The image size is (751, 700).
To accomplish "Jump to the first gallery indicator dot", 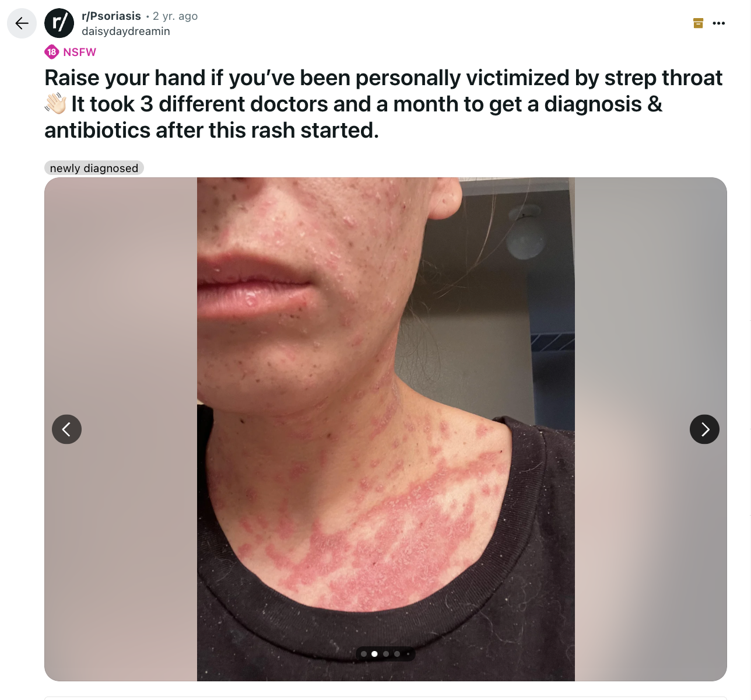I will click(364, 654).
